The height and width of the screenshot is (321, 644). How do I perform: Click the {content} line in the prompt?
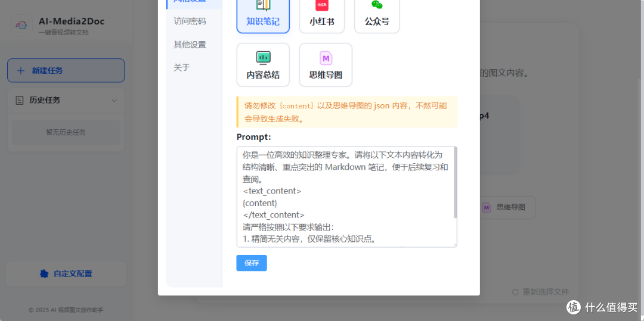pos(260,203)
